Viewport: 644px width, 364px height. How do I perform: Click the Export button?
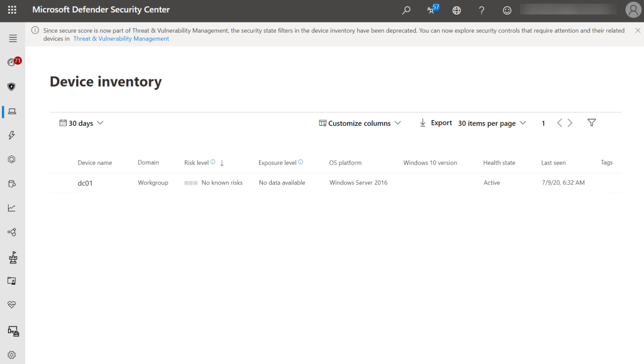(x=436, y=123)
